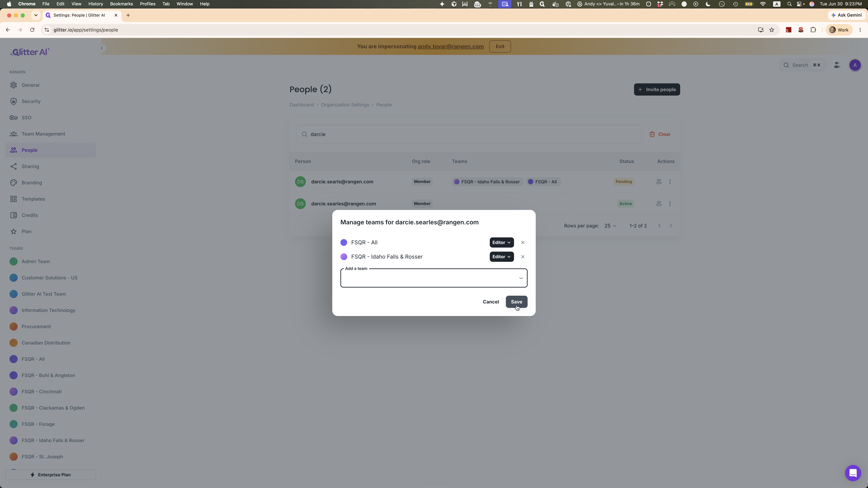Cancel the manage teams dialog
Screen dimensions: 868x488
pyautogui.click(x=491, y=302)
